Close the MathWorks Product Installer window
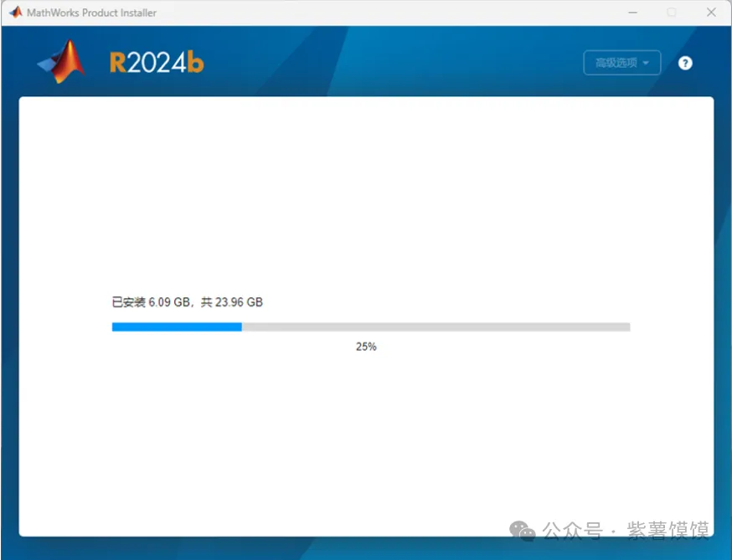The image size is (732, 560). tap(711, 13)
